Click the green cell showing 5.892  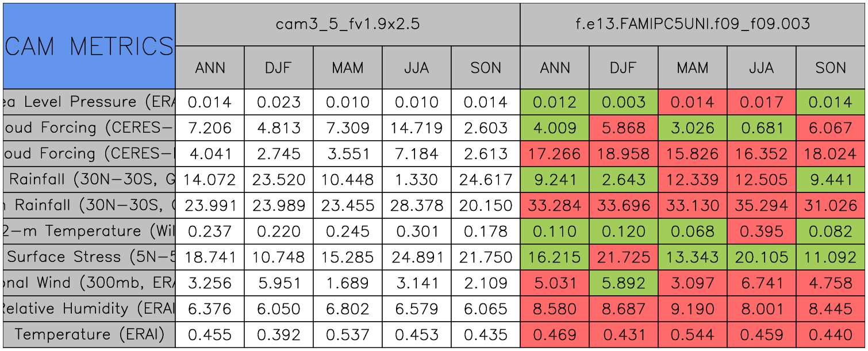pyautogui.click(x=623, y=283)
